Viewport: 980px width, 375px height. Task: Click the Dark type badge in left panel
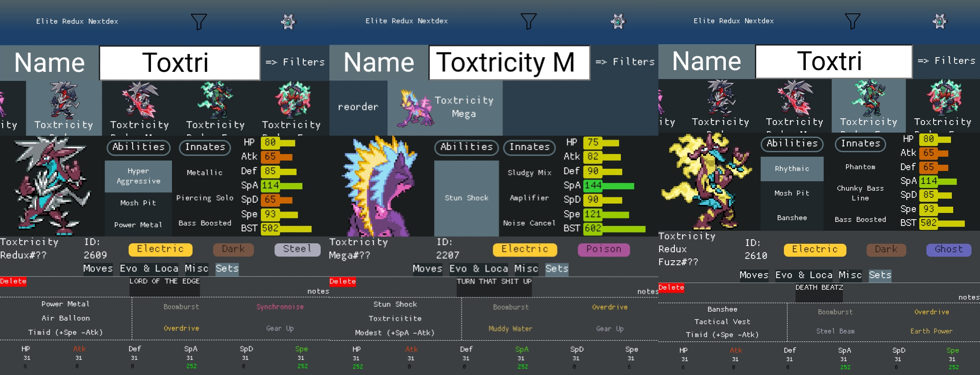pos(234,250)
